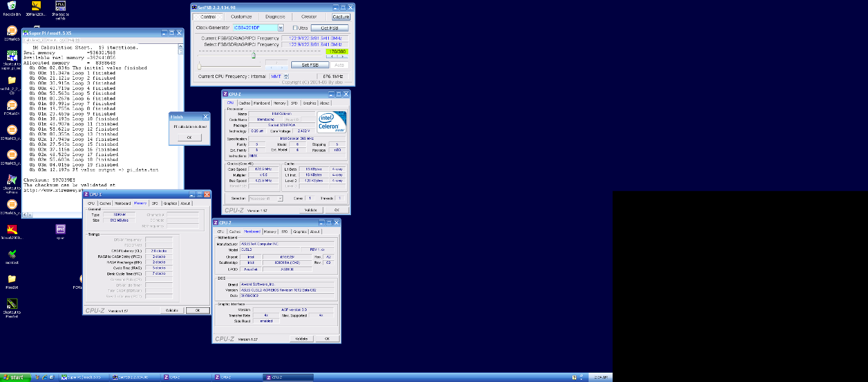Click OK in the CPU-Z Mainboard window
Image resolution: width=868 pixels, height=382 pixels.
tap(327, 339)
